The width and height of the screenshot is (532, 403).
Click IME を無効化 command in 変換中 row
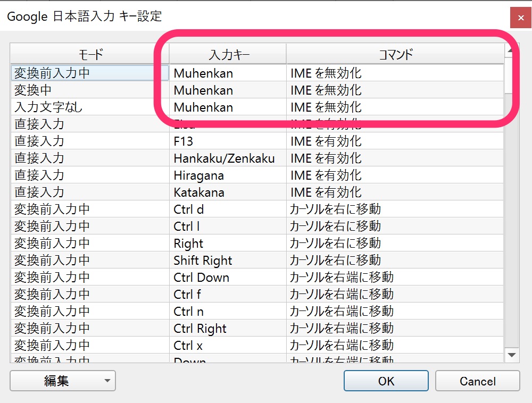395,90
